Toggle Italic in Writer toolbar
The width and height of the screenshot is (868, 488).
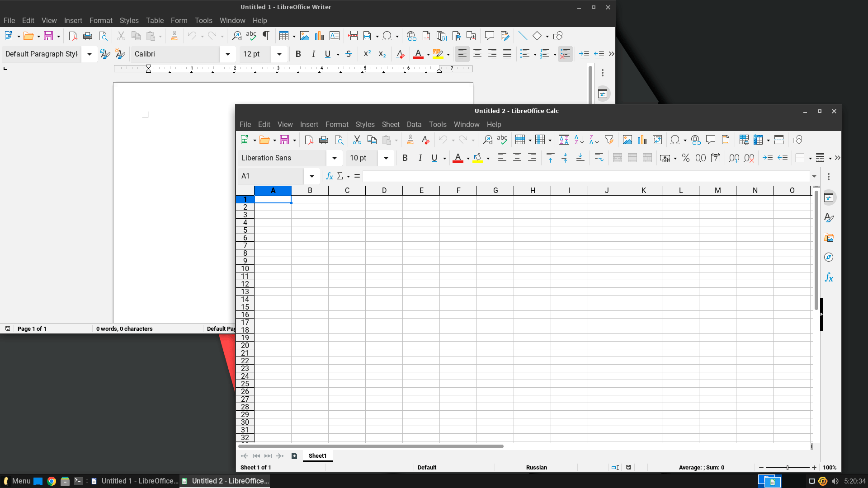coord(313,54)
